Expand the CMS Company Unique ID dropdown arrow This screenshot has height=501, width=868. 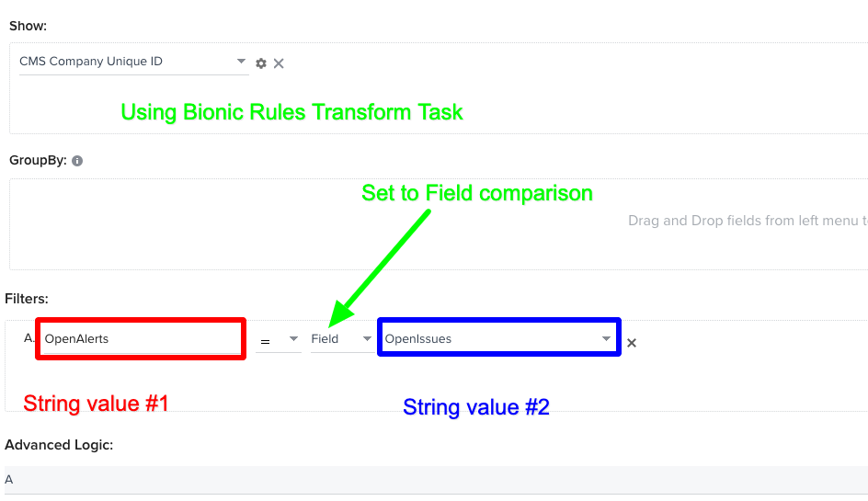click(x=241, y=61)
